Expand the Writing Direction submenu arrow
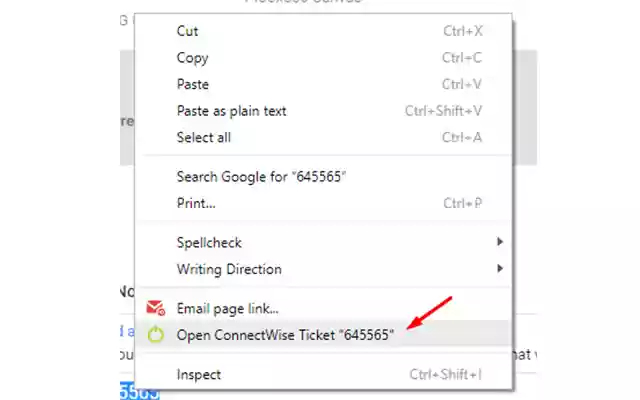 click(500, 269)
